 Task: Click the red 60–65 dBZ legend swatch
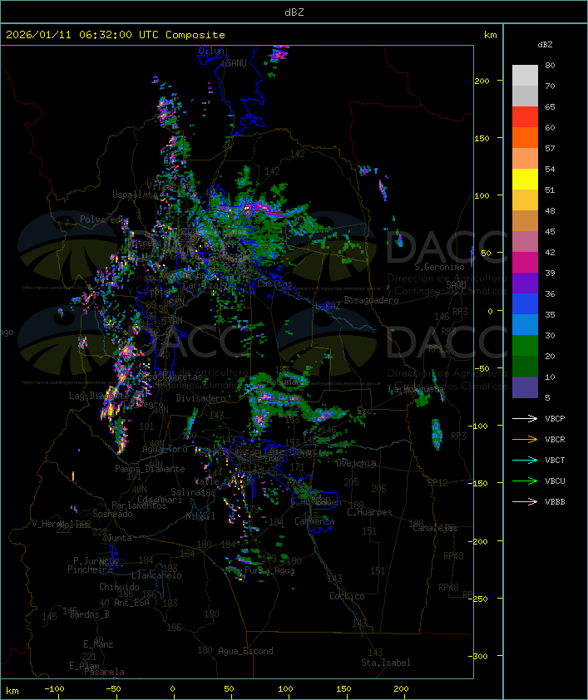[x=525, y=117]
